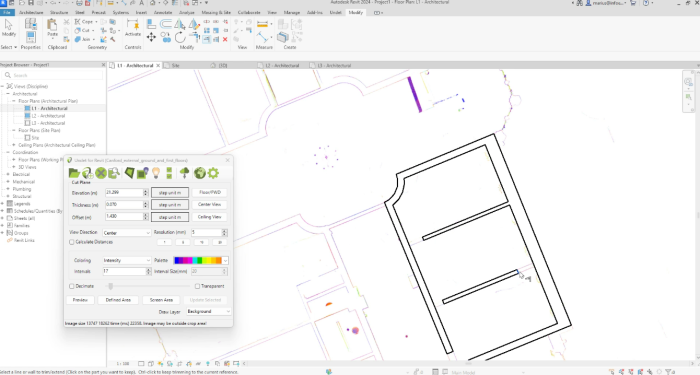Viewport: 700px width, 375px height.
Task: Click step unit m button for Elevation
Action: [170, 192]
